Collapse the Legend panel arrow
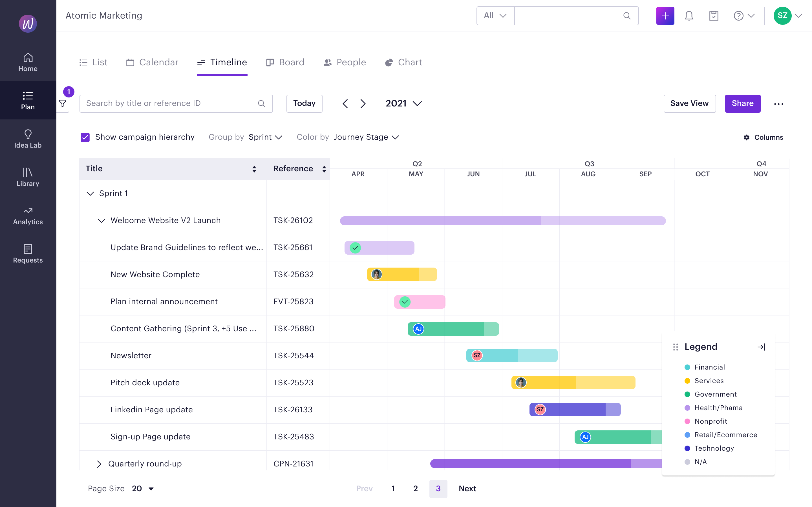This screenshot has width=812, height=507. pos(761,347)
